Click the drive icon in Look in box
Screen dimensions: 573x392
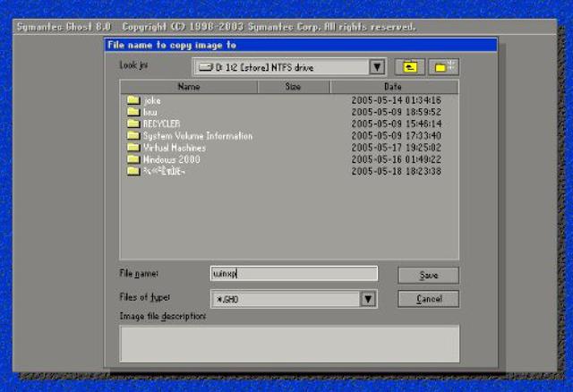pyautogui.click(x=205, y=67)
